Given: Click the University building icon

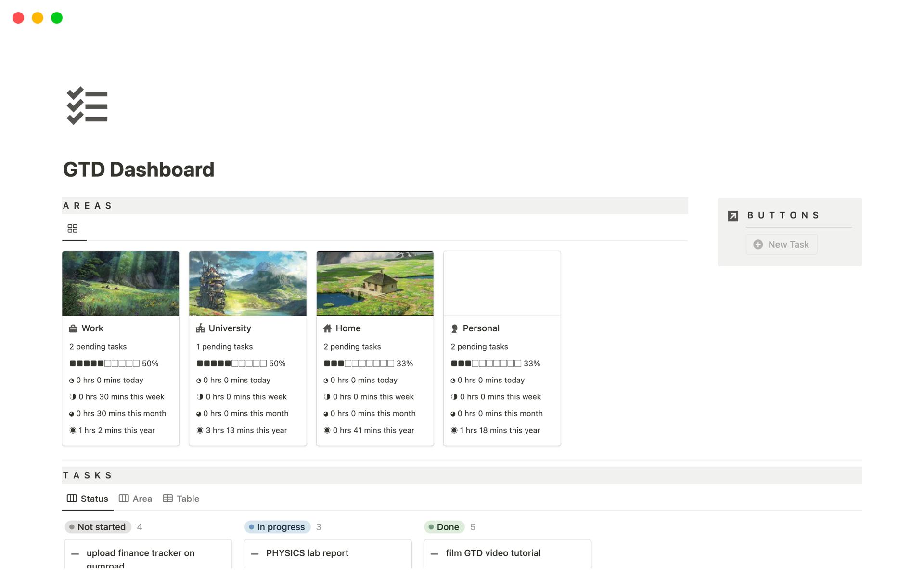Looking at the screenshot, I should tap(200, 328).
